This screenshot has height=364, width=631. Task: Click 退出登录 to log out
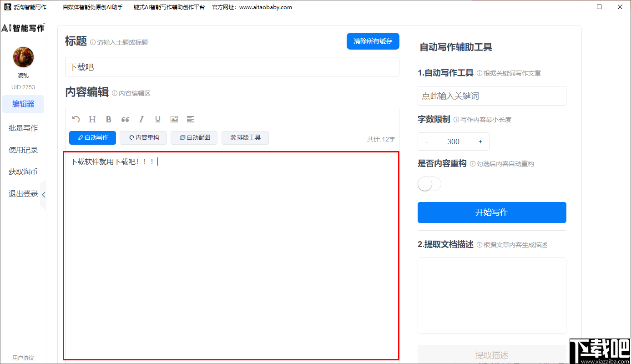click(23, 193)
